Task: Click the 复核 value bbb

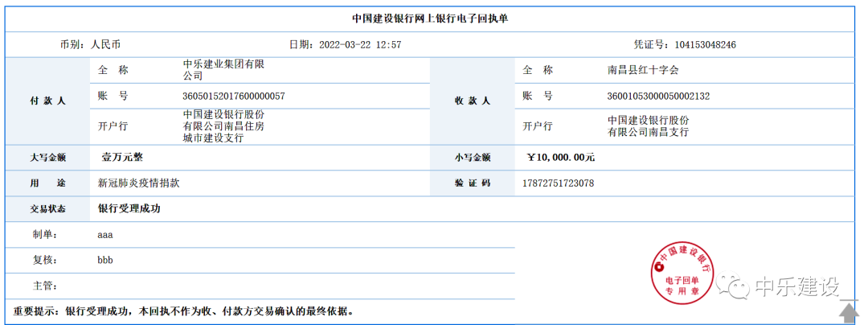Action: (x=105, y=261)
